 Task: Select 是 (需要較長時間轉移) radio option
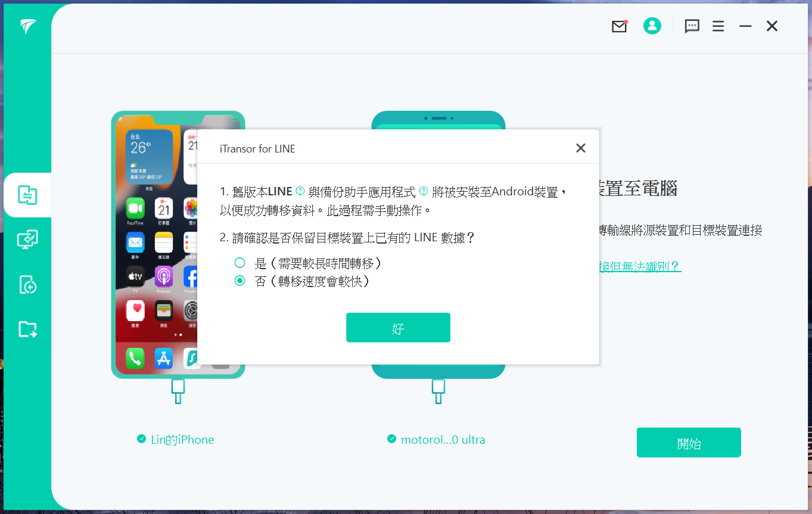click(x=240, y=263)
